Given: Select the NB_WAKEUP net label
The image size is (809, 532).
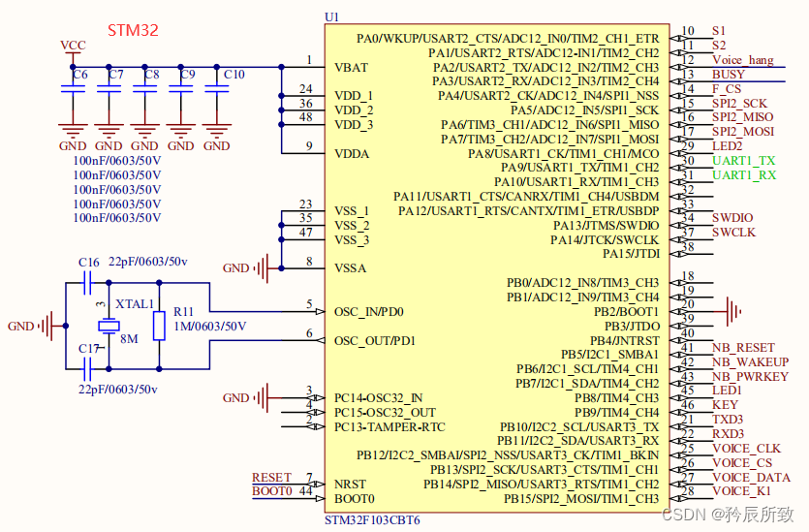Looking at the screenshot, I should coord(750,361).
